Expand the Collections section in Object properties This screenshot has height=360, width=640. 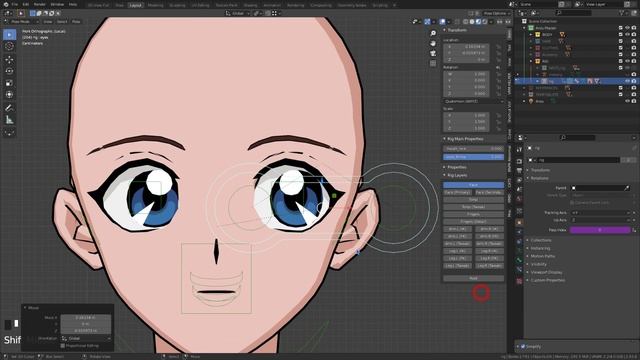tap(541, 240)
